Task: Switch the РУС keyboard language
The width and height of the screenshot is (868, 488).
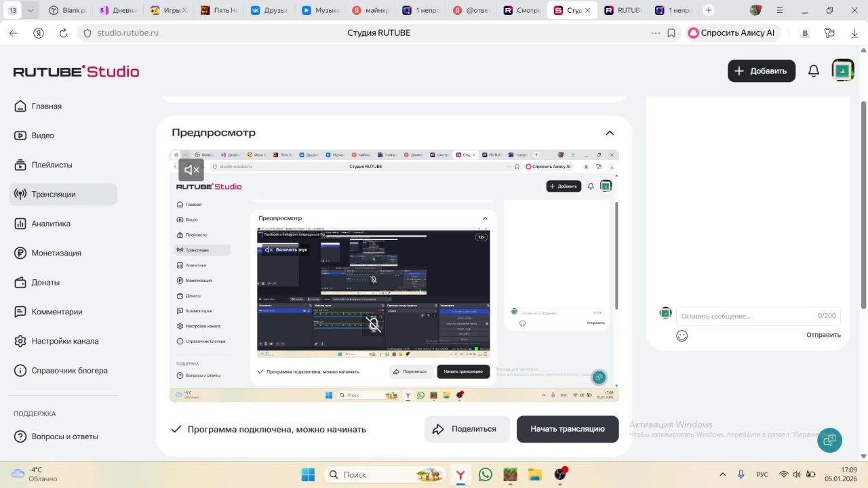Action: click(762, 474)
